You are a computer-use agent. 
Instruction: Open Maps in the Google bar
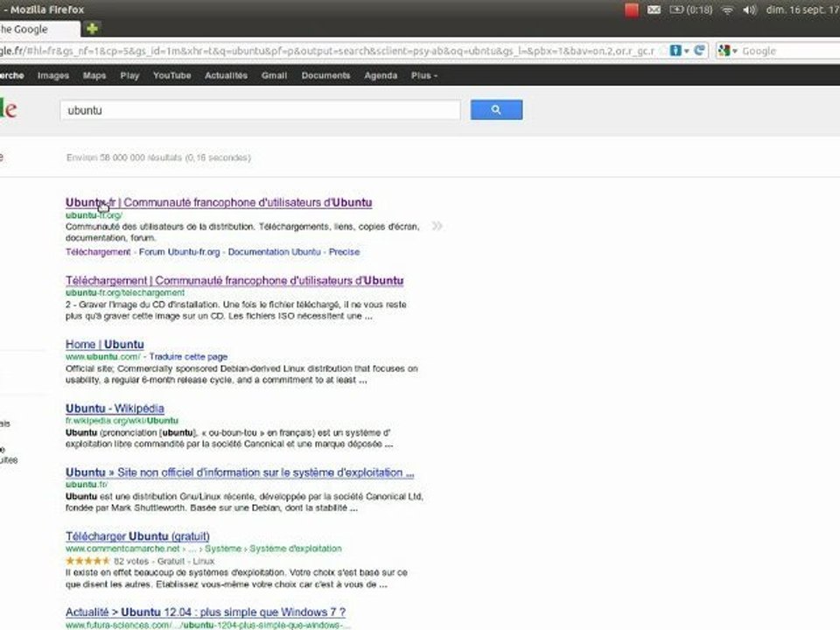click(94, 75)
